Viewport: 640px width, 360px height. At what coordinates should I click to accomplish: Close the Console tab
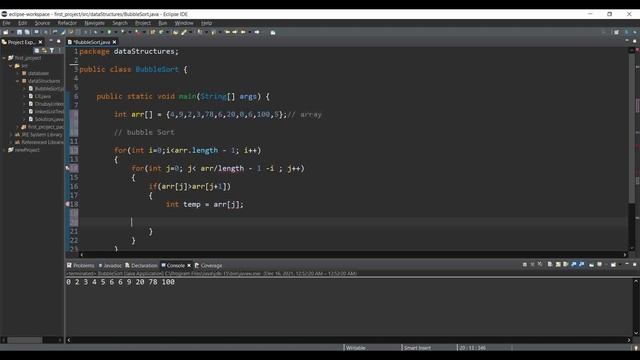(x=189, y=265)
